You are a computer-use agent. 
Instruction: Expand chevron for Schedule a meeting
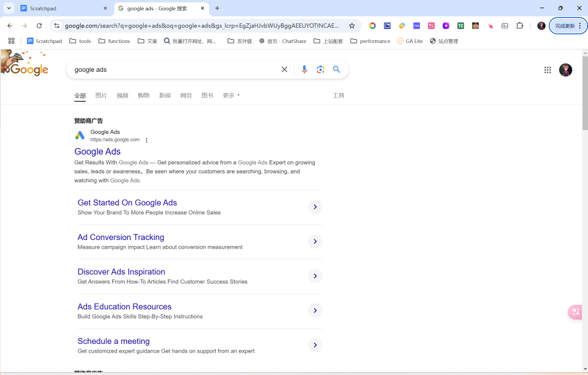point(315,345)
